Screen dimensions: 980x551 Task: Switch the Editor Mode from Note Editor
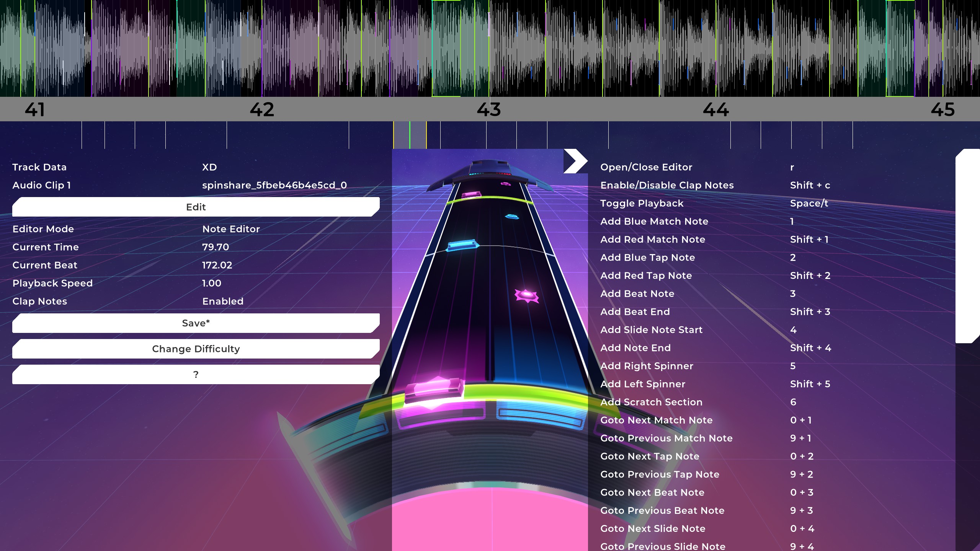(231, 229)
